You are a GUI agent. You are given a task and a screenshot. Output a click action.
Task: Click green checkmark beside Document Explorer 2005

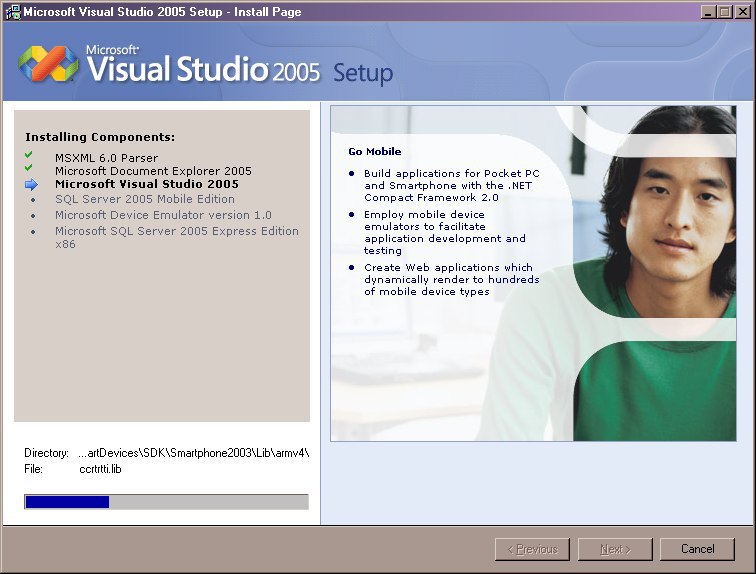pos(29,168)
